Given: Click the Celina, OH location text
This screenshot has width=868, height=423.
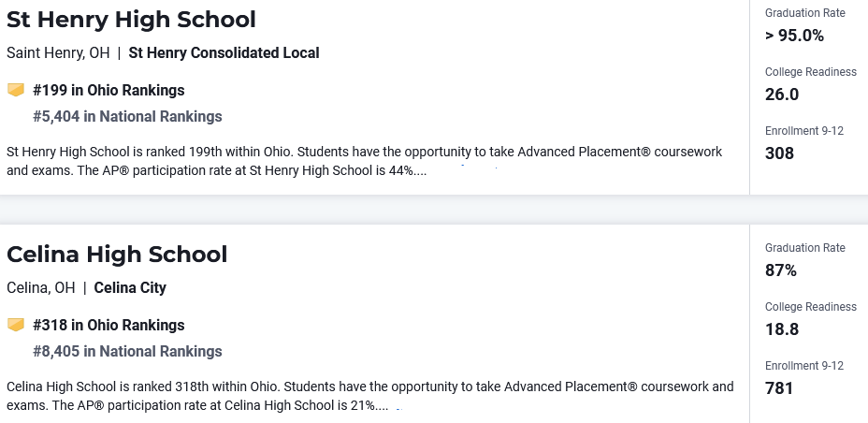Looking at the screenshot, I should tap(40, 288).
